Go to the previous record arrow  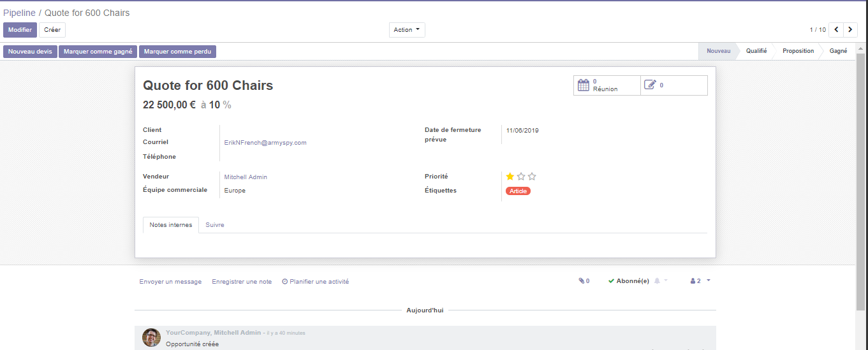click(836, 30)
